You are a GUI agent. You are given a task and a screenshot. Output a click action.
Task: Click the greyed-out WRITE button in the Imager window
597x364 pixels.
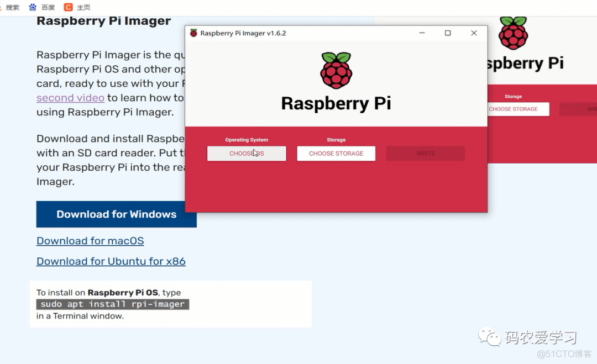pos(426,154)
